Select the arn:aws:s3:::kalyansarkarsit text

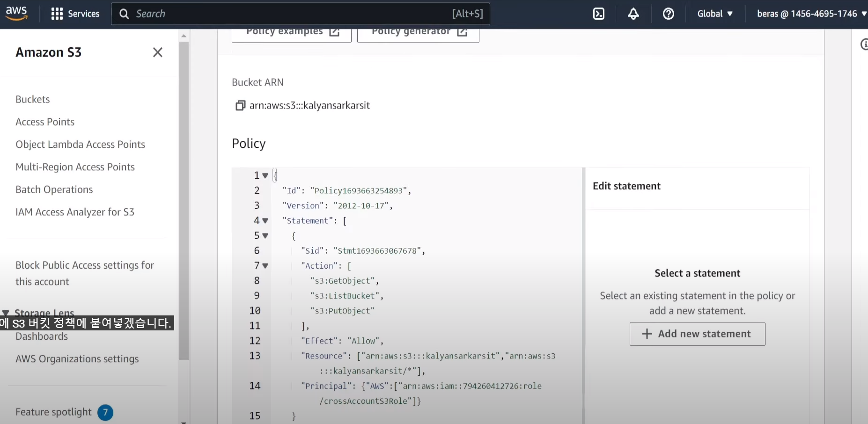pyautogui.click(x=309, y=105)
